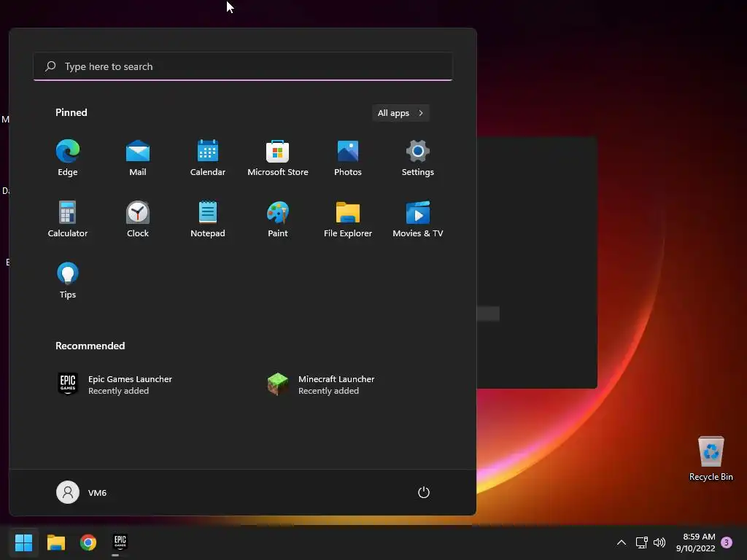The width and height of the screenshot is (747, 560).
Task: Open network status in system tray
Action: point(642,542)
